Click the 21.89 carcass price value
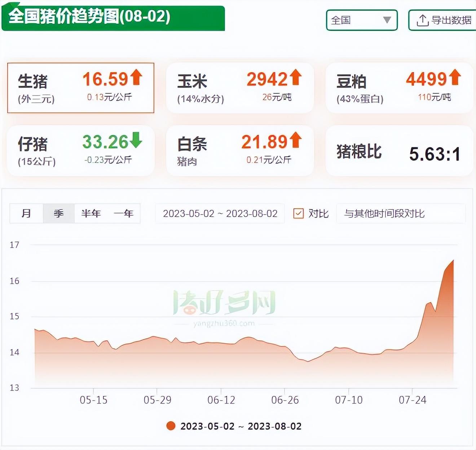Viewport: 476px width, 450px height. pos(264,142)
